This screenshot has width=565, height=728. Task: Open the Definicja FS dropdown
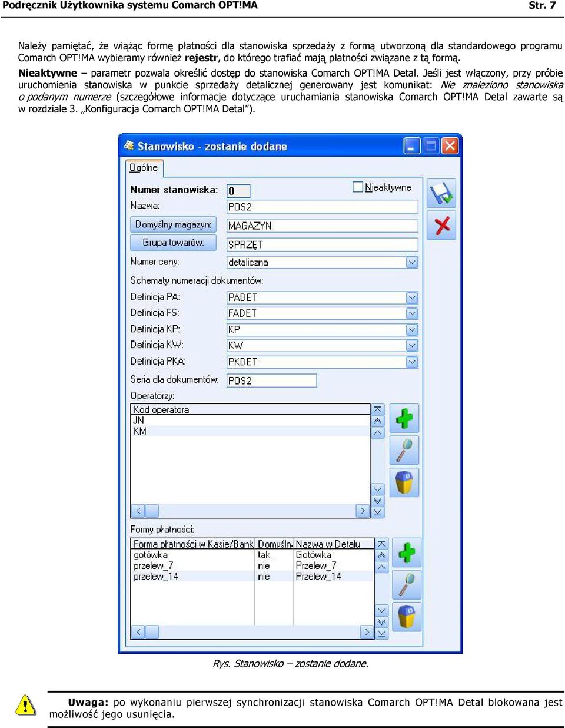pyautogui.click(x=412, y=313)
